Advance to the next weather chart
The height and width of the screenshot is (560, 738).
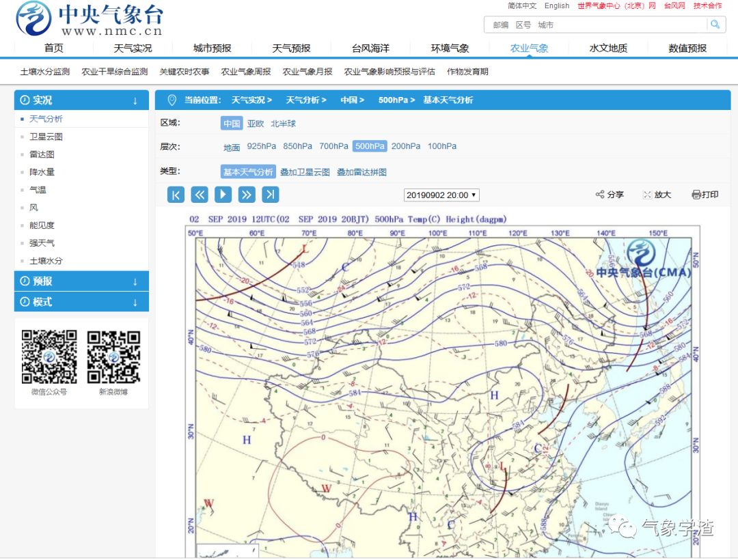click(247, 195)
